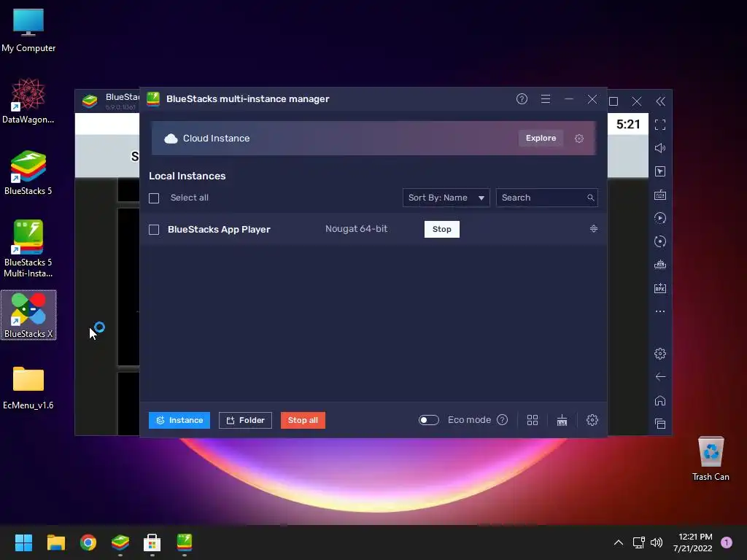This screenshot has height=560, width=747.
Task: Open the disk cleanup broom icon
Action: 562,420
